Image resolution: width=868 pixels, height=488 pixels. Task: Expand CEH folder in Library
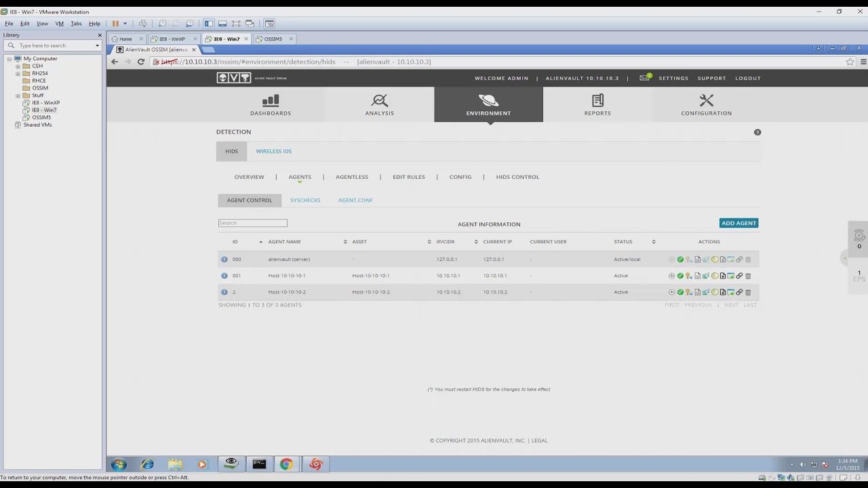(x=18, y=66)
